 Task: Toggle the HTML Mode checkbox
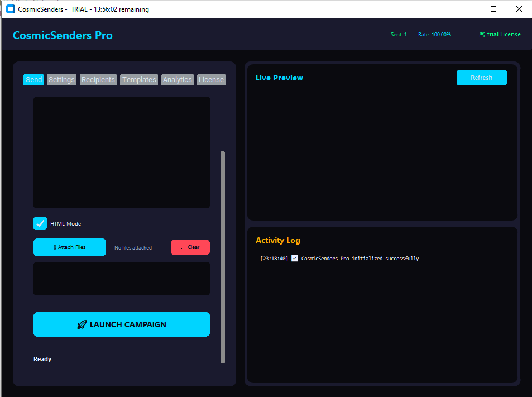40,223
